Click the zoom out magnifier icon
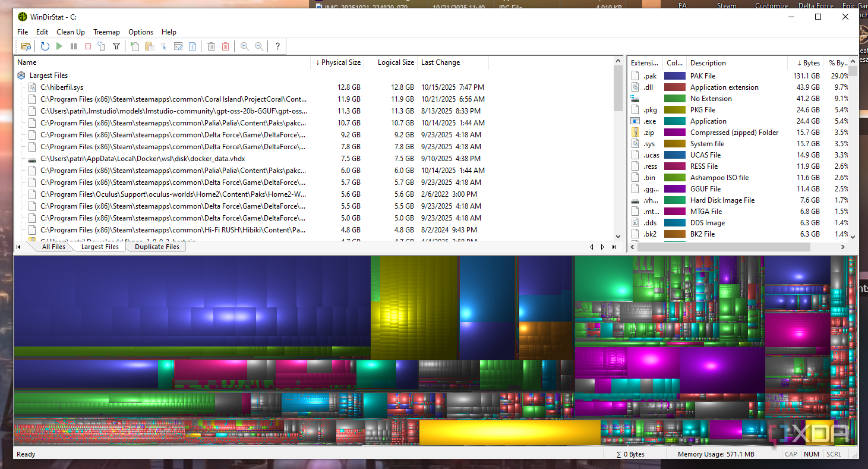The height and width of the screenshot is (469, 868). click(x=259, y=46)
